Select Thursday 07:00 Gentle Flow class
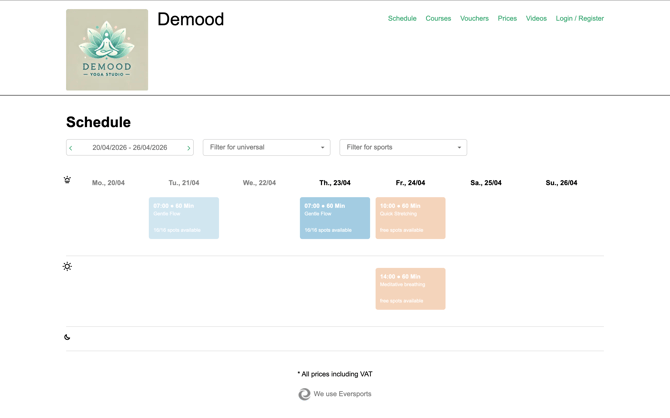This screenshot has width=670, height=418. click(x=335, y=217)
